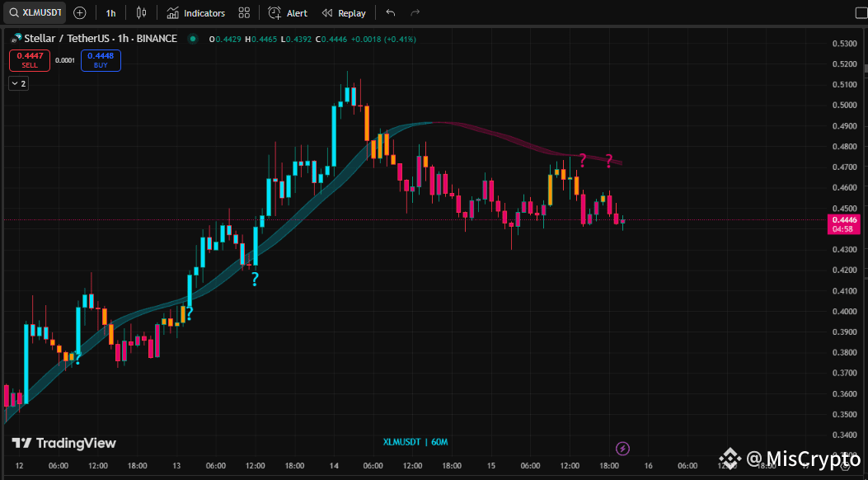Click the date 12 on time axis
The height and width of the screenshot is (480, 868).
click(20, 466)
